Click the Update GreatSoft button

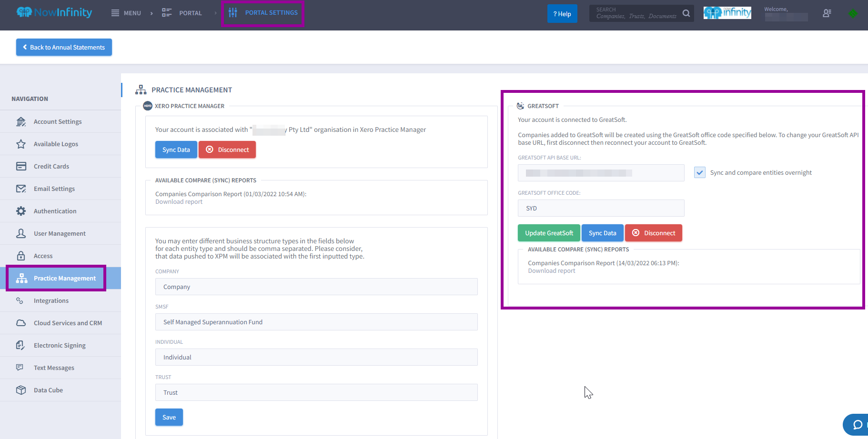(549, 233)
